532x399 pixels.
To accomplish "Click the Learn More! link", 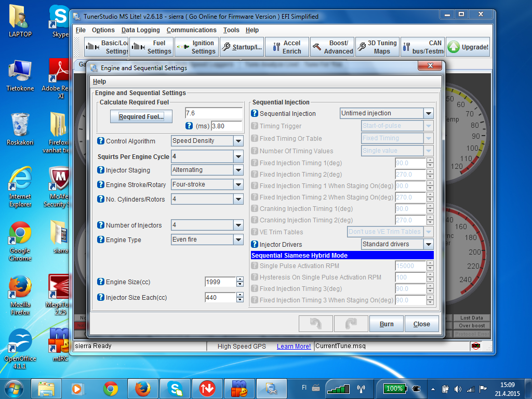I will tap(294, 346).
